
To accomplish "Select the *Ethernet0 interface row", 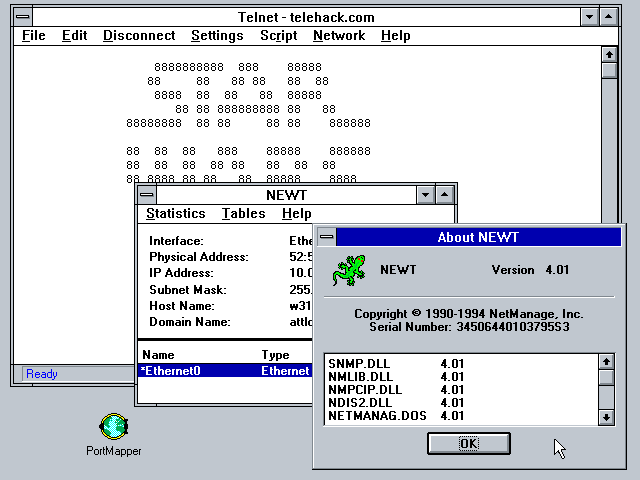I will click(x=225, y=371).
